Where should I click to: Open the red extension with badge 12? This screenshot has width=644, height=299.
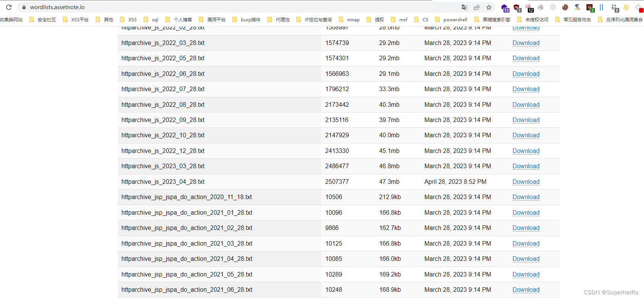pyautogui.click(x=529, y=8)
